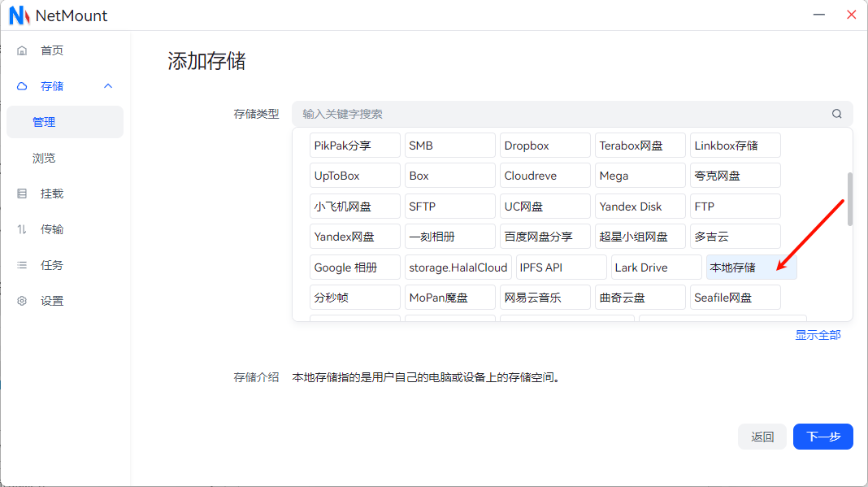
Task: Open the 首页 home page icon
Action: coord(22,51)
